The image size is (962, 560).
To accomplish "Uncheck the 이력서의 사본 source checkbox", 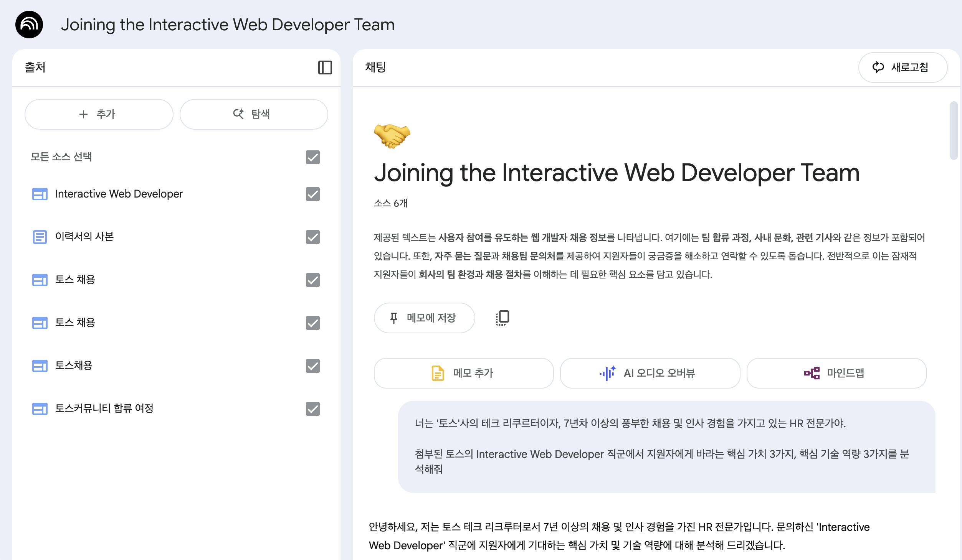I will pyautogui.click(x=313, y=237).
